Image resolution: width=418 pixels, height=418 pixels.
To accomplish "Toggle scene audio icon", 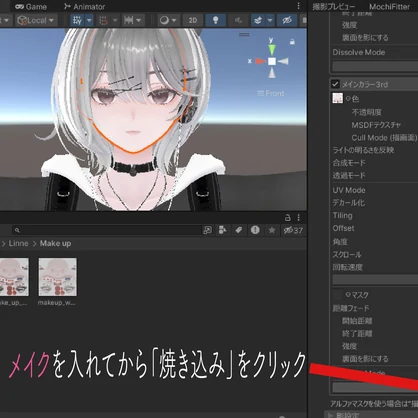I will pyautogui.click(x=238, y=20).
